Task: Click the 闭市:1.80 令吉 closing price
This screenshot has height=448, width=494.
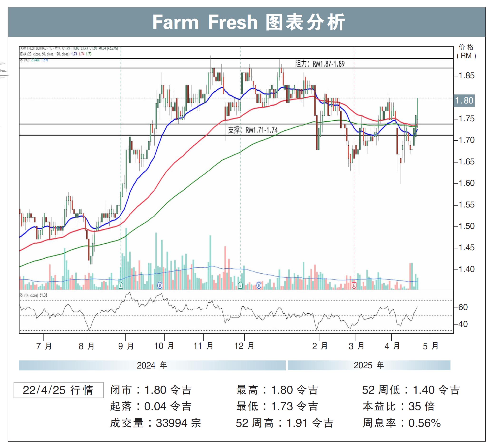Action: [x=151, y=390]
